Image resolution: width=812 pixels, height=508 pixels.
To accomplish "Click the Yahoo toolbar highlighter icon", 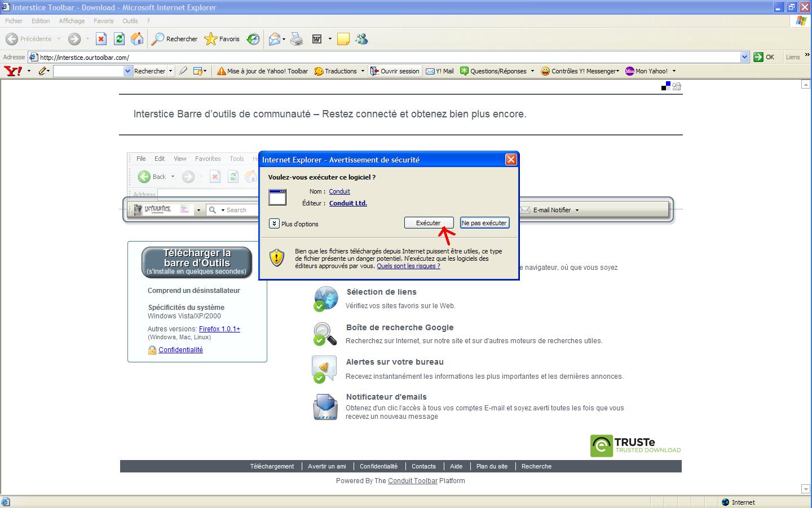I will tap(183, 71).
